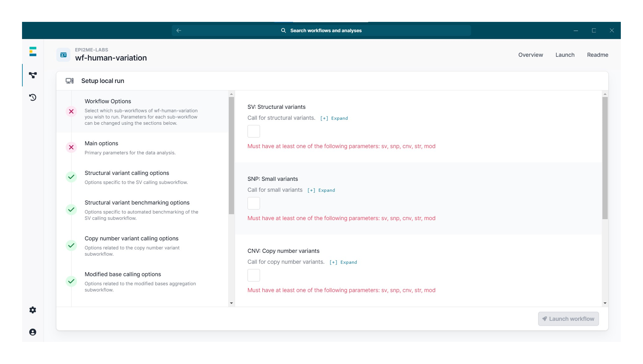Image resolution: width=643 pixels, height=364 pixels.
Task: Click the back arrow in search bar
Action: click(x=178, y=30)
